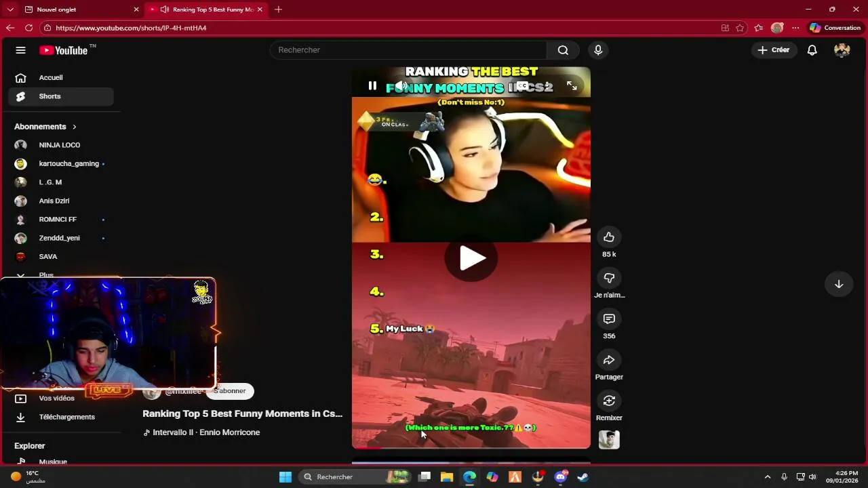868x488 pixels.
Task: Reload the current page
Action: [x=28, y=28]
